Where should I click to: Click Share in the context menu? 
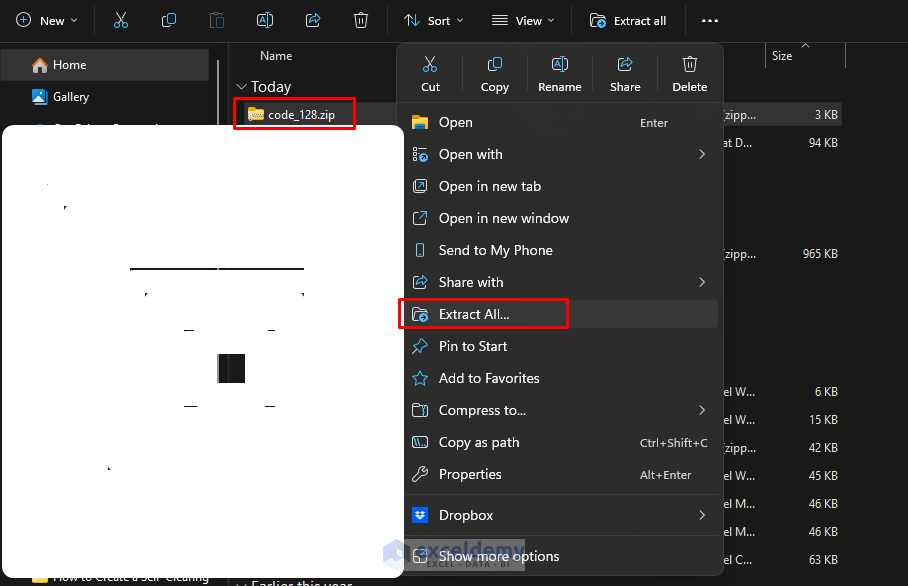click(625, 74)
